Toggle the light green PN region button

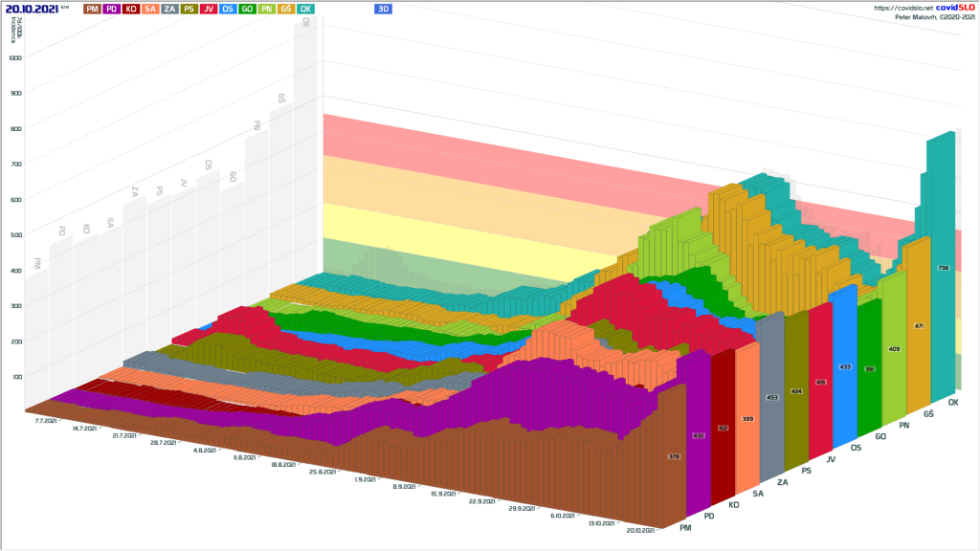(266, 9)
